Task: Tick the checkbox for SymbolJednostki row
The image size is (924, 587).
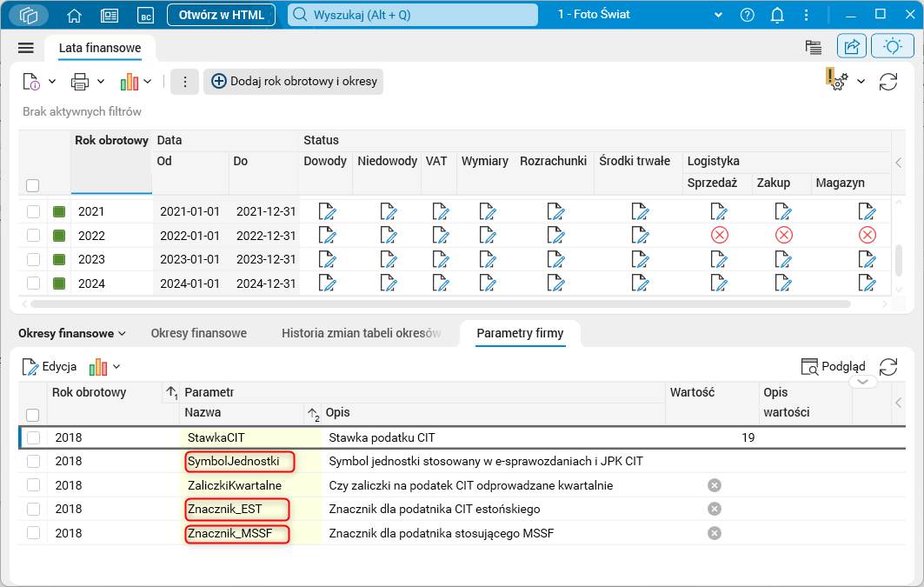Action: (x=33, y=461)
